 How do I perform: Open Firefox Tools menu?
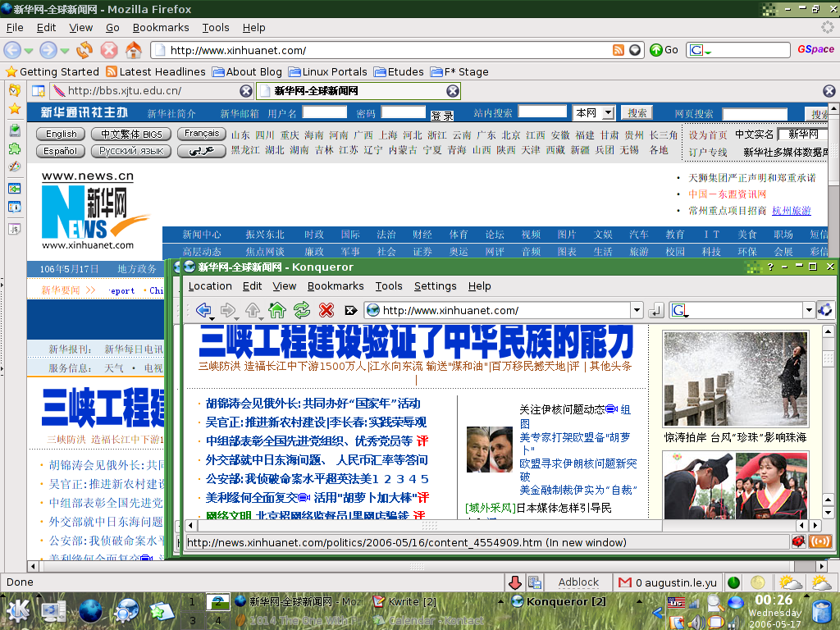pos(216,27)
